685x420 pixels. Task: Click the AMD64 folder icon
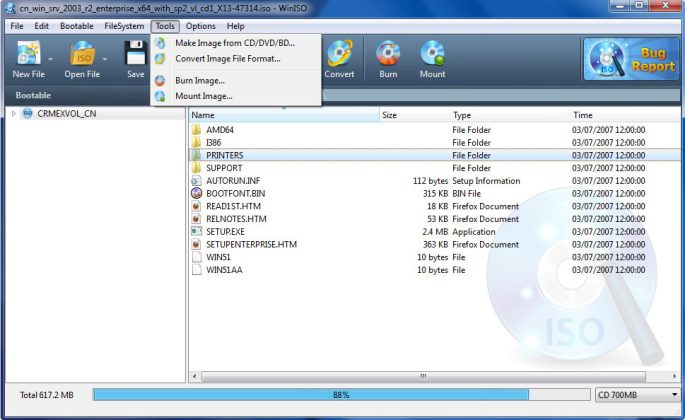197,130
